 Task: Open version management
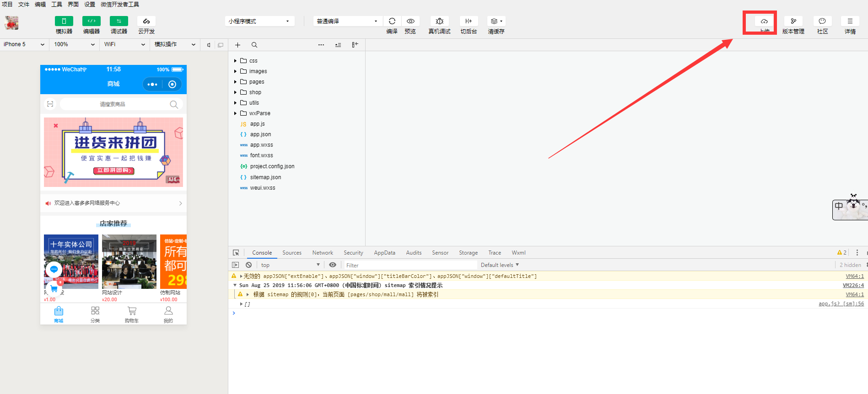[x=793, y=21]
